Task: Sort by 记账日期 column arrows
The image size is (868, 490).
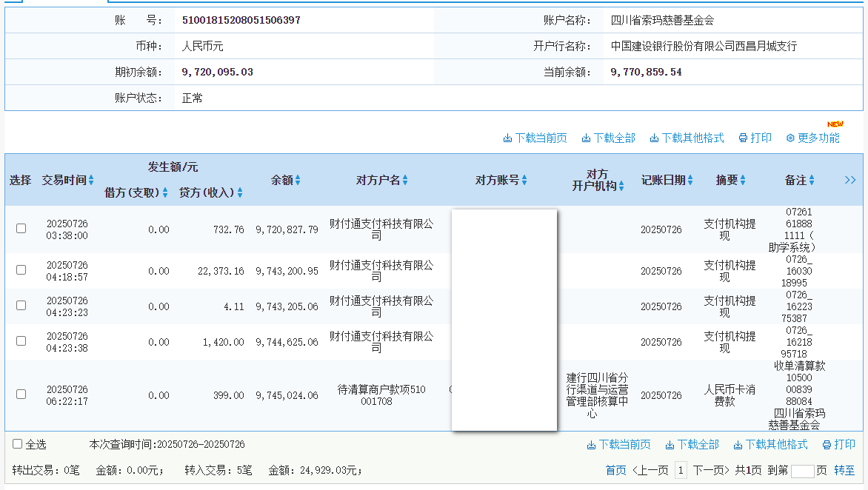Action: coord(690,181)
